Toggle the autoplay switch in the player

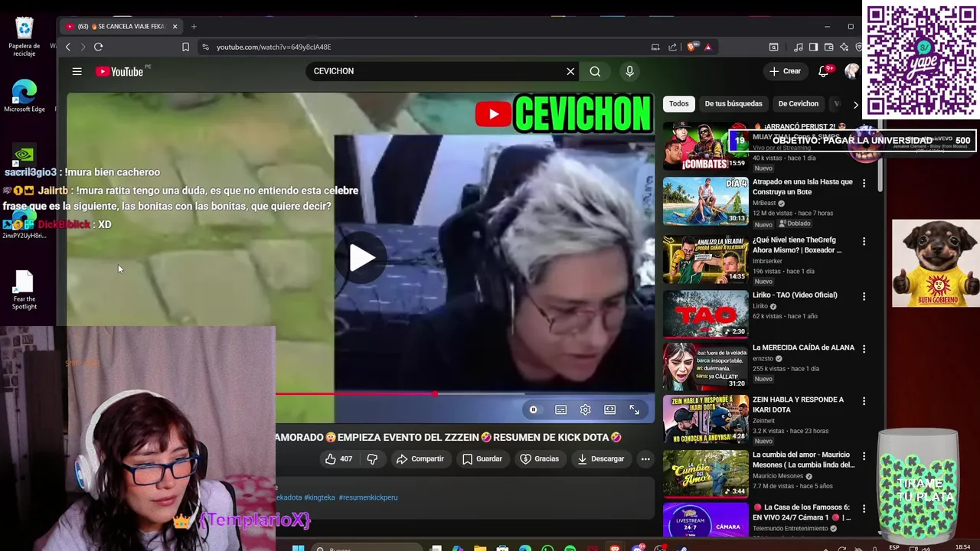point(534,409)
